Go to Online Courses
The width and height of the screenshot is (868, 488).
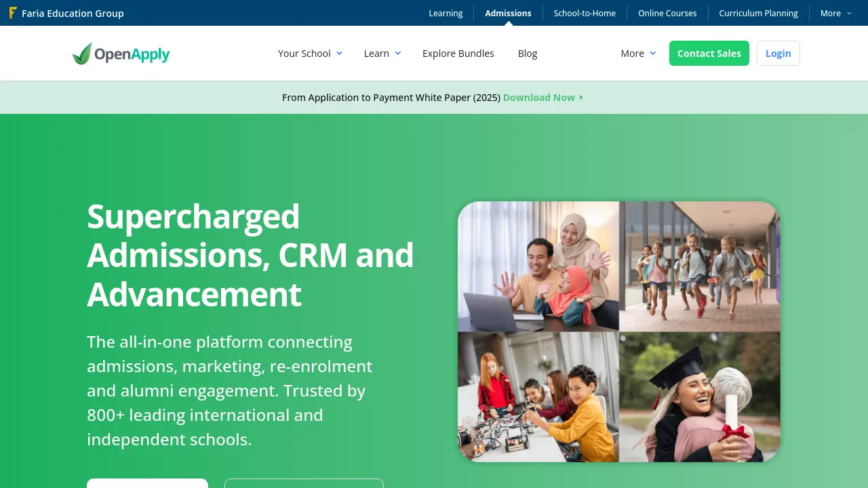point(667,13)
